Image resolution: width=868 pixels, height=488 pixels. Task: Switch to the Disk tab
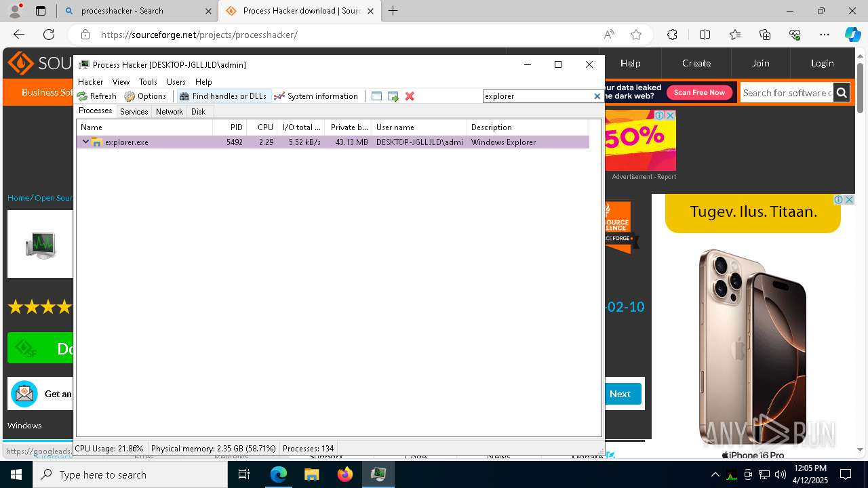pos(198,112)
